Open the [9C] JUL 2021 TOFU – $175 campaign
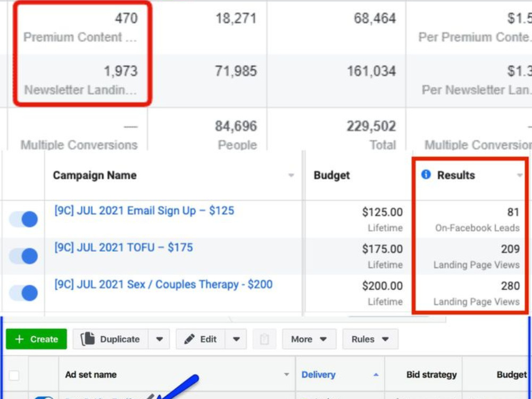The height and width of the screenshot is (399, 532). coord(123,247)
